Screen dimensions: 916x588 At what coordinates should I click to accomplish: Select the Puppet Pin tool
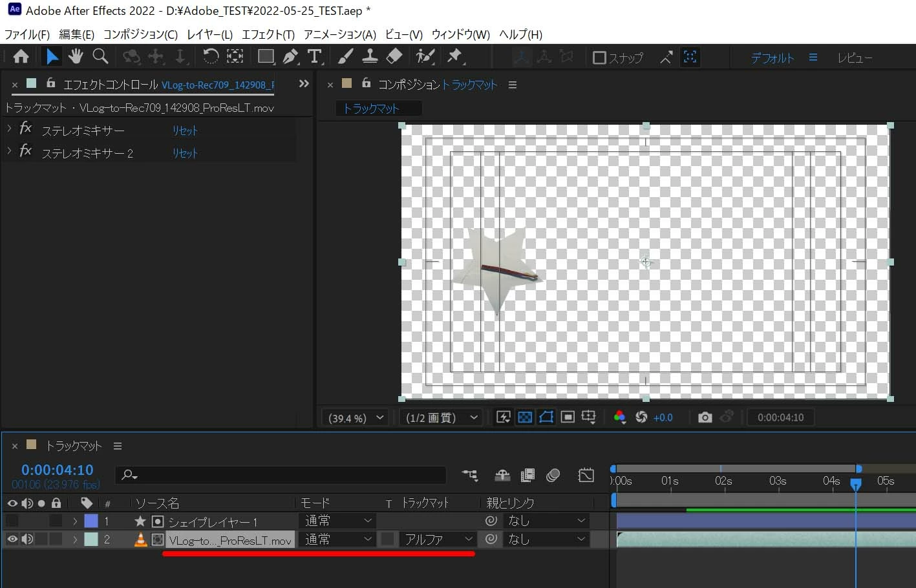click(x=455, y=57)
